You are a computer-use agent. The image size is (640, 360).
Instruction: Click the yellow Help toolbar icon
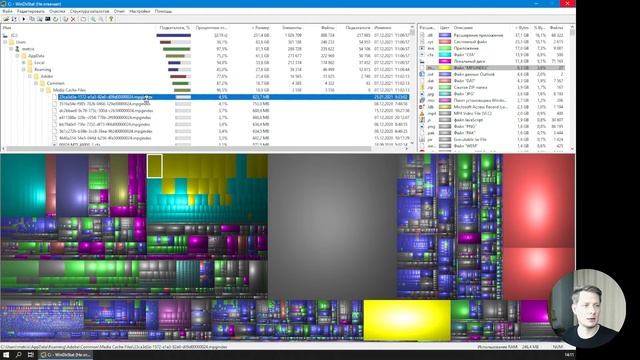pyautogui.click(x=111, y=19)
